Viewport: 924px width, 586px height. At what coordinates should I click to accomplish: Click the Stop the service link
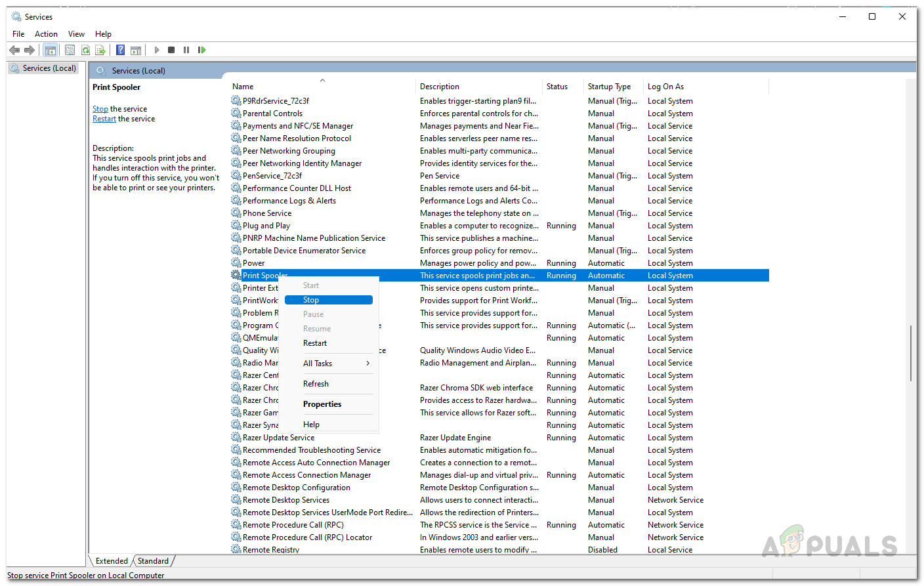point(100,109)
